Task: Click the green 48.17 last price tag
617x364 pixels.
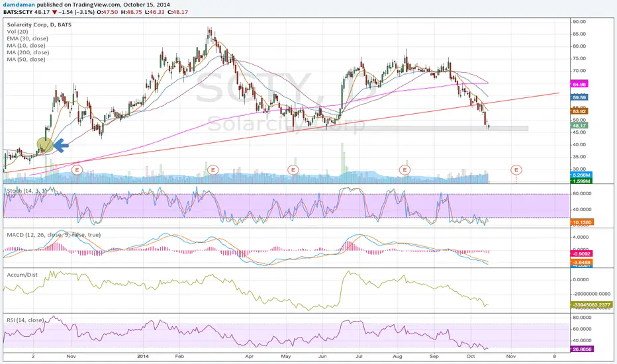Action: click(x=579, y=126)
